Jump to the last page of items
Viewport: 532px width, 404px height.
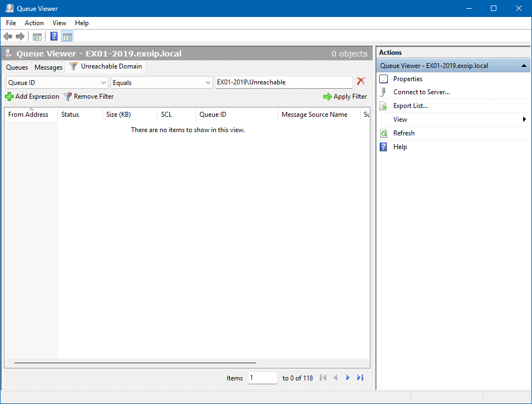tap(360, 378)
